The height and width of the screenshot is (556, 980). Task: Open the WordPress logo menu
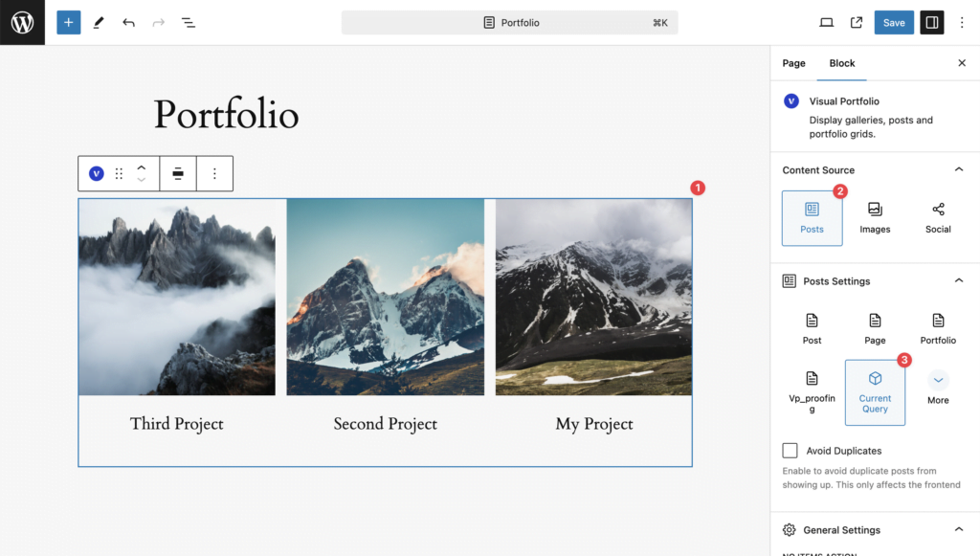23,23
